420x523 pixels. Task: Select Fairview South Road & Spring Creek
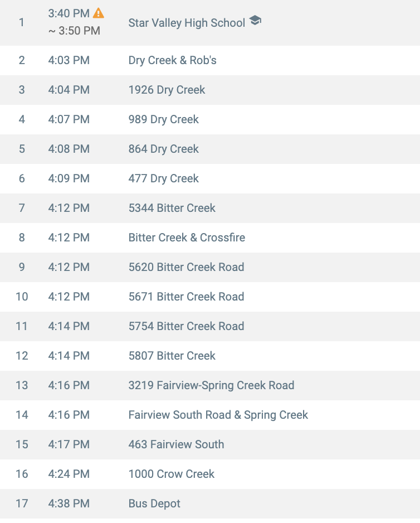[x=218, y=415]
